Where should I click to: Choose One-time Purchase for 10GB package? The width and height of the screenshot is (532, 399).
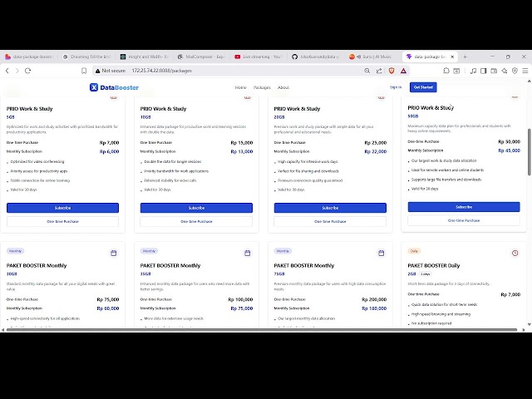pos(196,221)
